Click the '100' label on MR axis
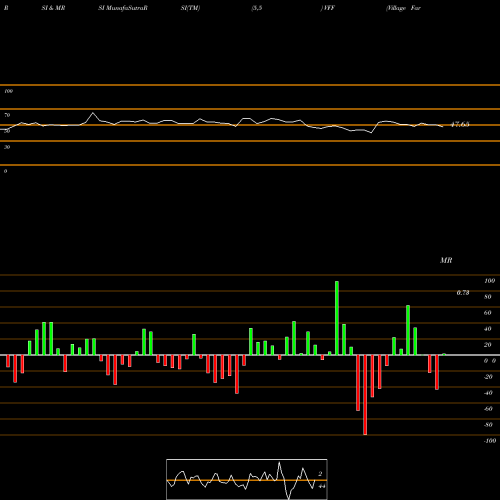This screenshot has width=500, height=500. (489, 281)
